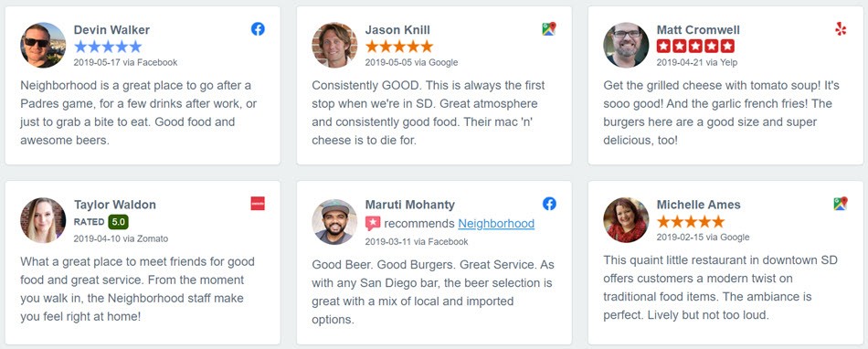Viewport: 868px width, 349px height.
Task: Click green 5.0 rating badge
Action: coord(118,222)
